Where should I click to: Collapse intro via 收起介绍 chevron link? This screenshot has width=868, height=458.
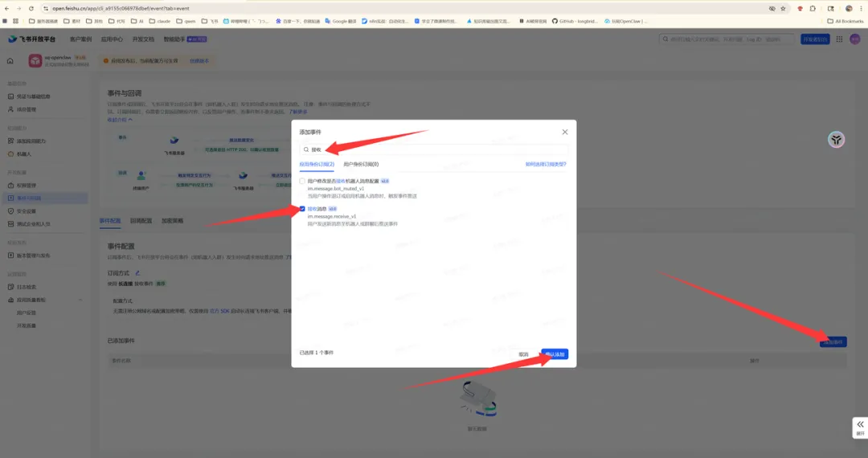[x=120, y=120]
